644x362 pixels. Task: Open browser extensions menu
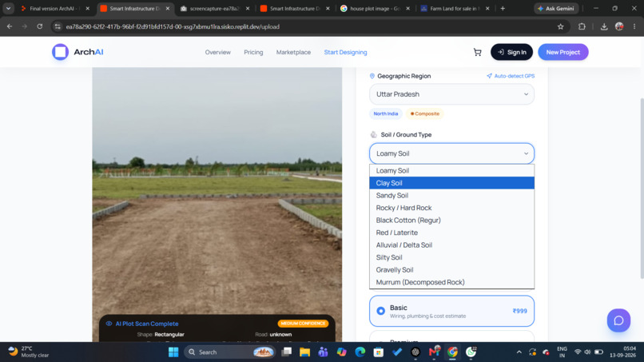coord(582,26)
